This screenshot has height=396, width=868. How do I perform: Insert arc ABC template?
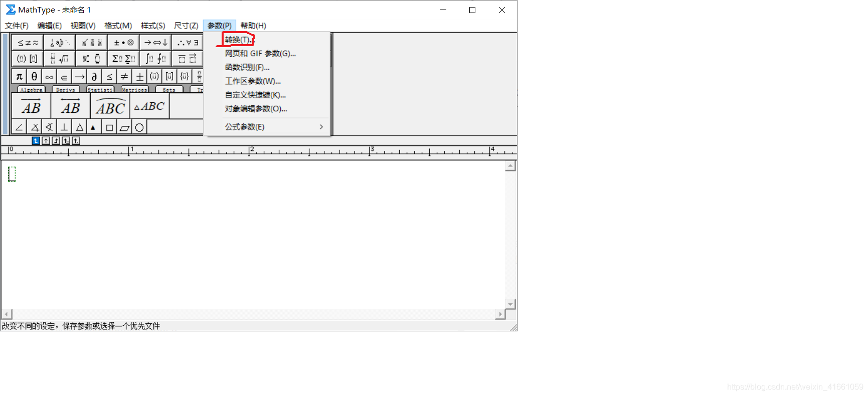(110, 106)
